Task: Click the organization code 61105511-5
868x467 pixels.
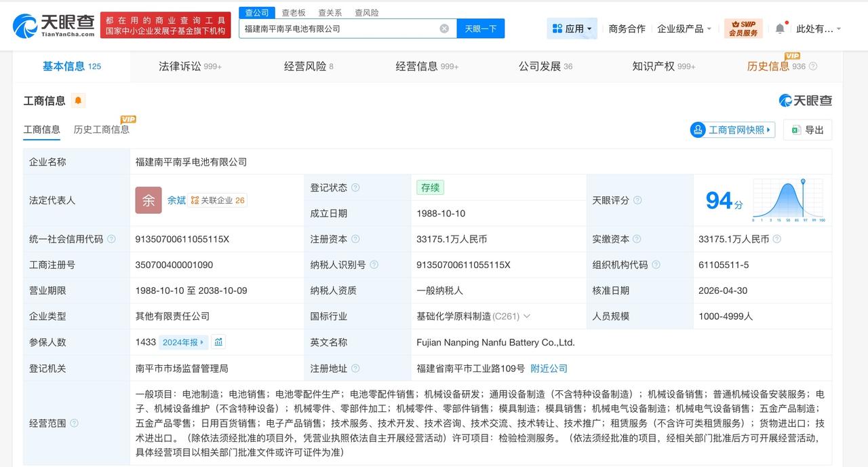Action: (x=724, y=265)
